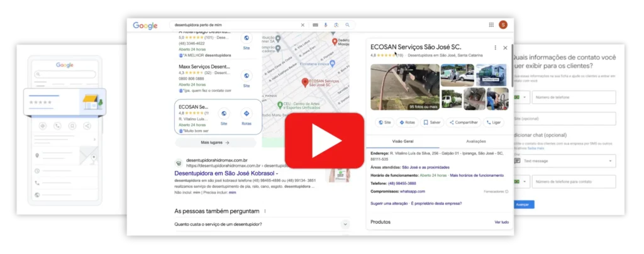The width and height of the screenshot is (644, 254).
Task: Click the Google logo on the search page
Action: [x=145, y=25]
